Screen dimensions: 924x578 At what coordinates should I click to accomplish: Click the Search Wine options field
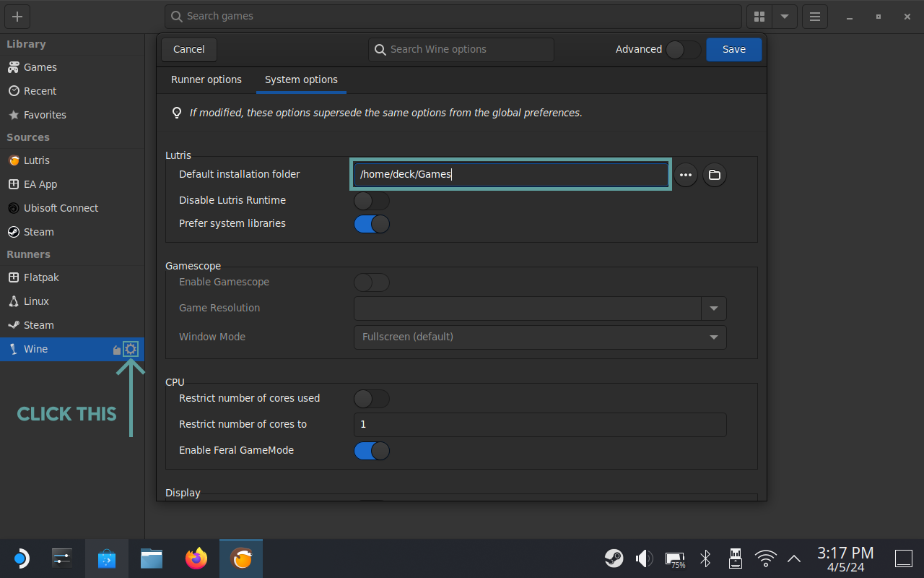click(462, 50)
